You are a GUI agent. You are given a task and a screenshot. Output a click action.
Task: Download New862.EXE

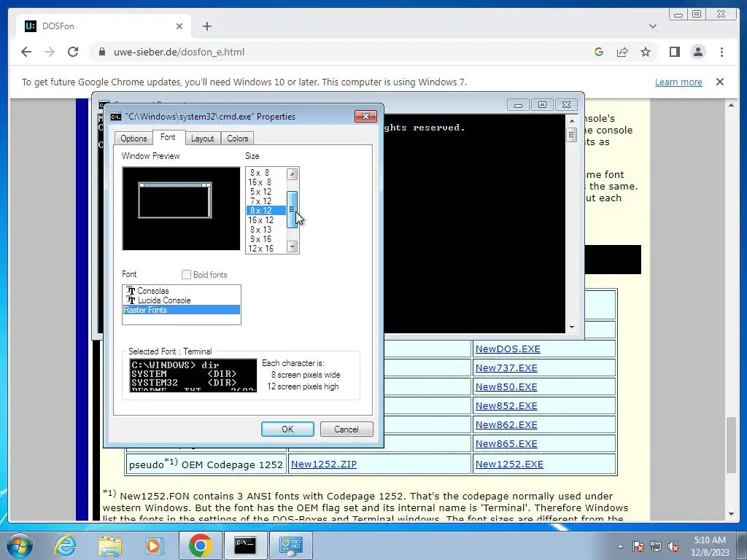[506, 425]
